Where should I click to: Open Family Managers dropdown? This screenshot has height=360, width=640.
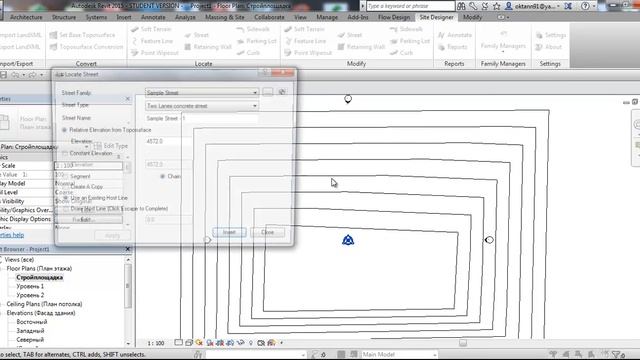point(503,42)
